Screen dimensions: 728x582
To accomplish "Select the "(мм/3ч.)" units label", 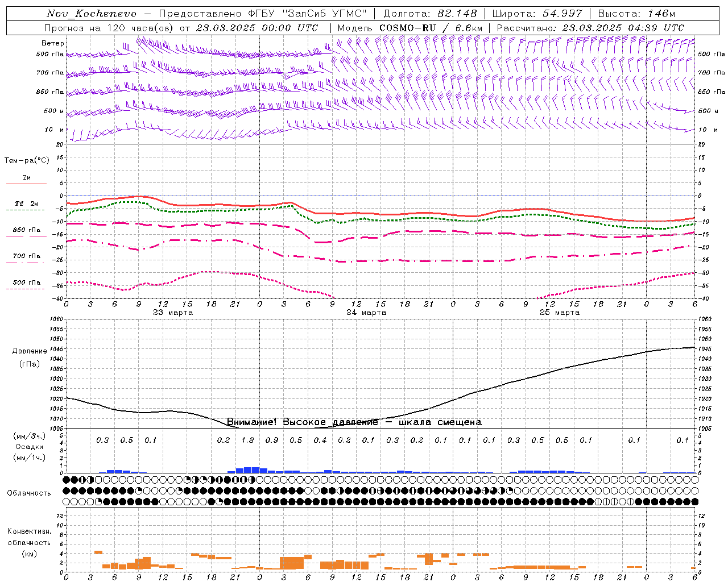I will pos(30,436).
